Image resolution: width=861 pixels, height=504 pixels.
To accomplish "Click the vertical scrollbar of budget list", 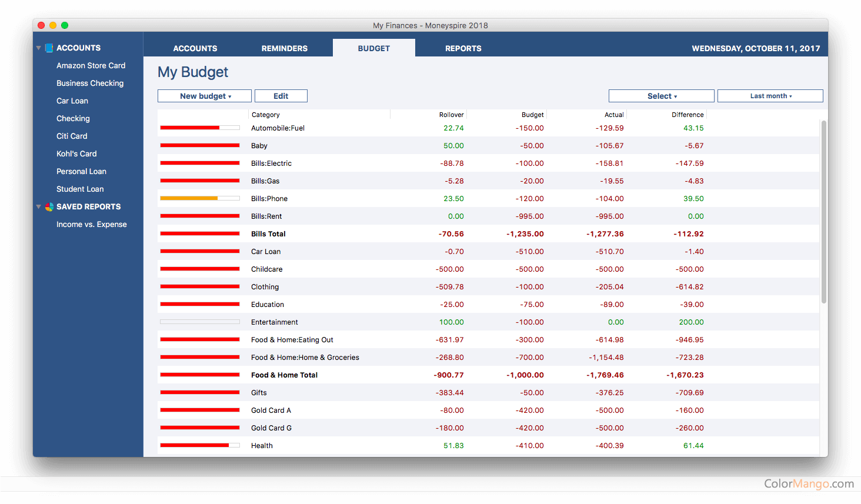I will (823, 212).
